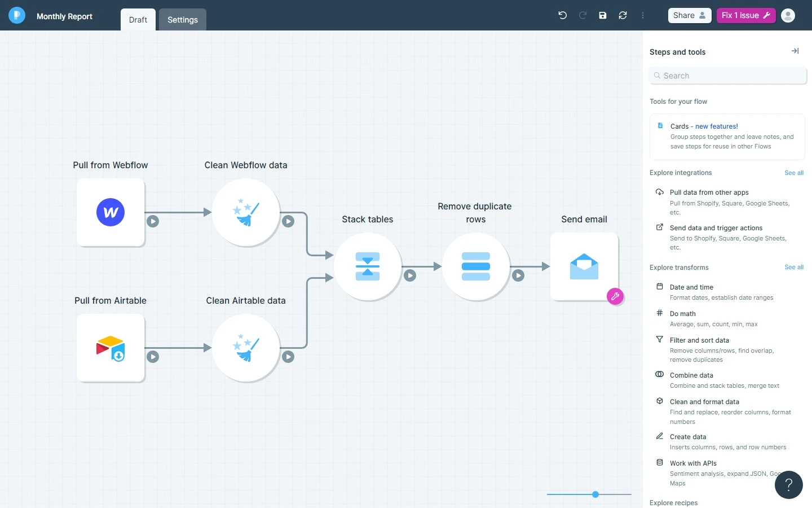Open the user profile avatar
This screenshot has height=508, width=812.
point(788,15)
